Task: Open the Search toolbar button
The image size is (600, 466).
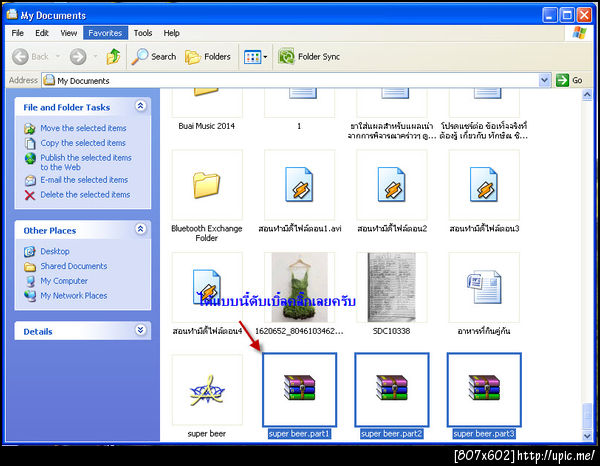Action: pyautogui.click(x=154, y=57)
